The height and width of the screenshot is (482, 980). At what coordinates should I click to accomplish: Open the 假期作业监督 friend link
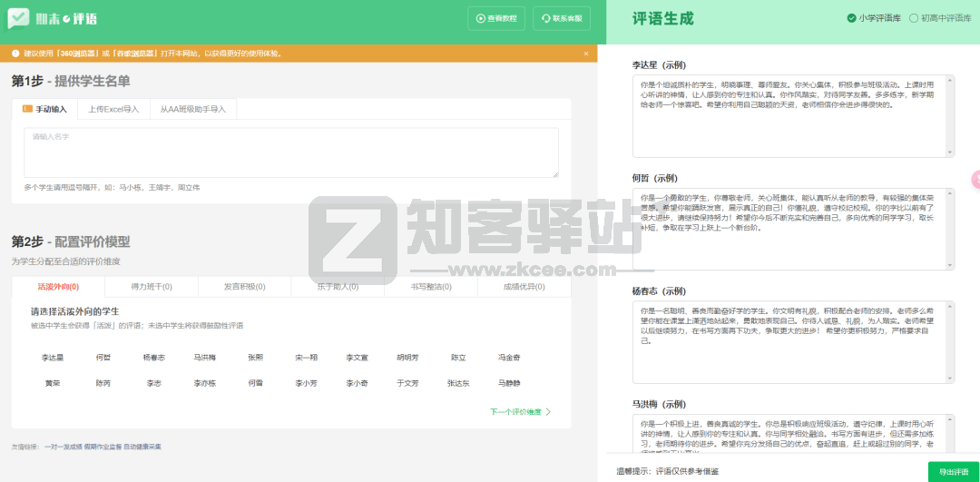pyautogui.click(x=103, y=447)
